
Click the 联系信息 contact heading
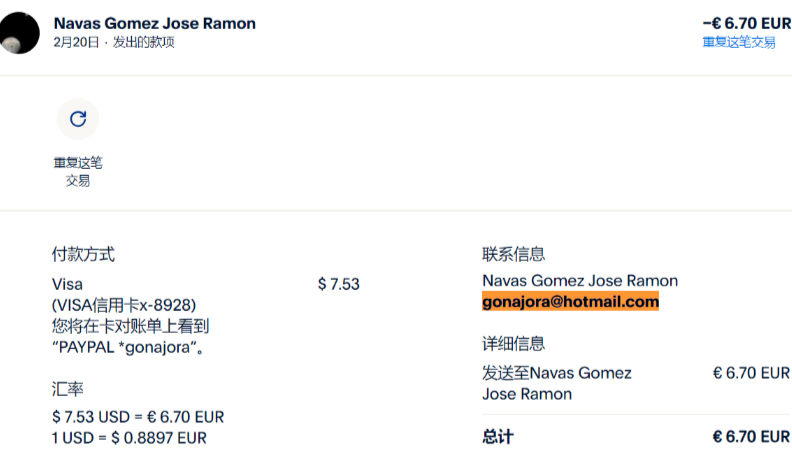pos(513,254)
